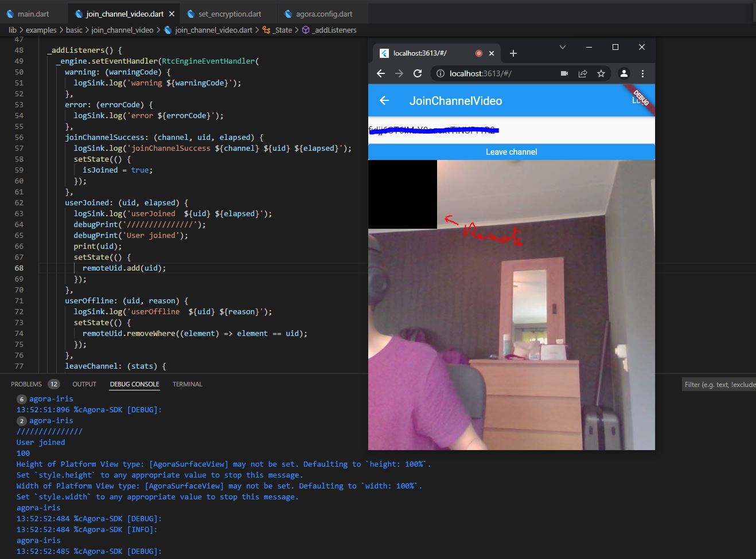756x559 pixels.
Task: Open the Chrome tab search chevron
Action: pos(562,47)
